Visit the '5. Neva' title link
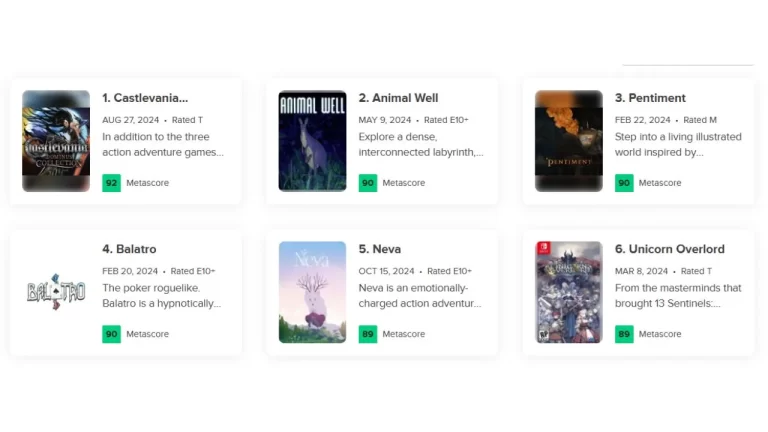The image size is (768, 432). (380, 249)
